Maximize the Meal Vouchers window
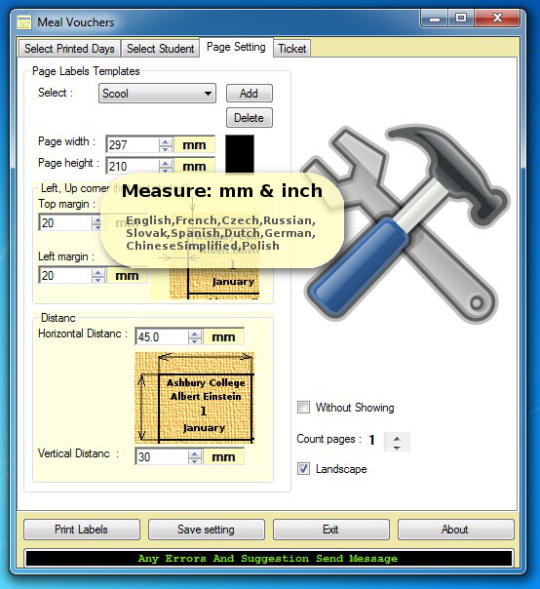Viewport: 540px width, 589px height. (461, 18)
